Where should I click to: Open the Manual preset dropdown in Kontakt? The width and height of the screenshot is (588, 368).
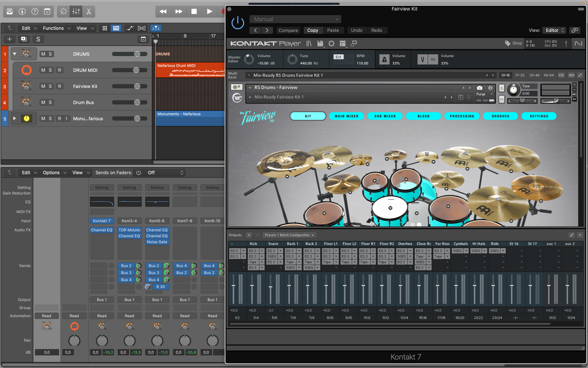pyautogui.click(x=295, y=19)
